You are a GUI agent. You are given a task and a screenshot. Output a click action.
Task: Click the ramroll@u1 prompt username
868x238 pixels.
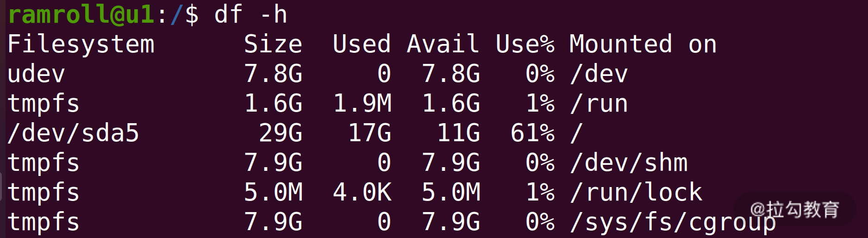coord(81,14)
